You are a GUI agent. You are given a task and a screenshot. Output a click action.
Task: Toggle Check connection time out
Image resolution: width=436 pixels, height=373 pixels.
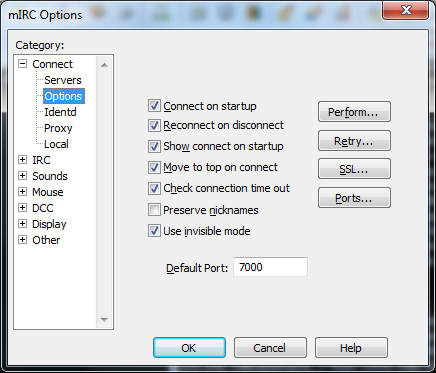[x=154, y=188]
